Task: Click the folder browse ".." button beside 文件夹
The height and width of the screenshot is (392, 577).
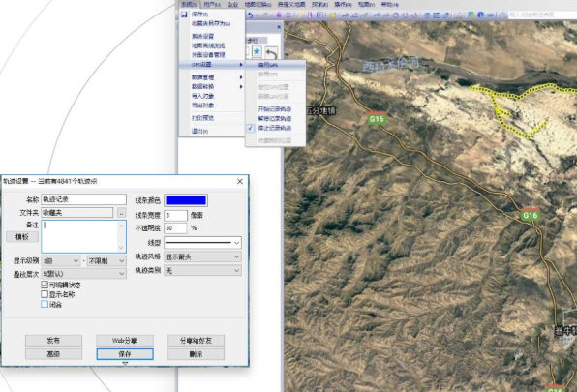Action: click(x=121, y=213)
